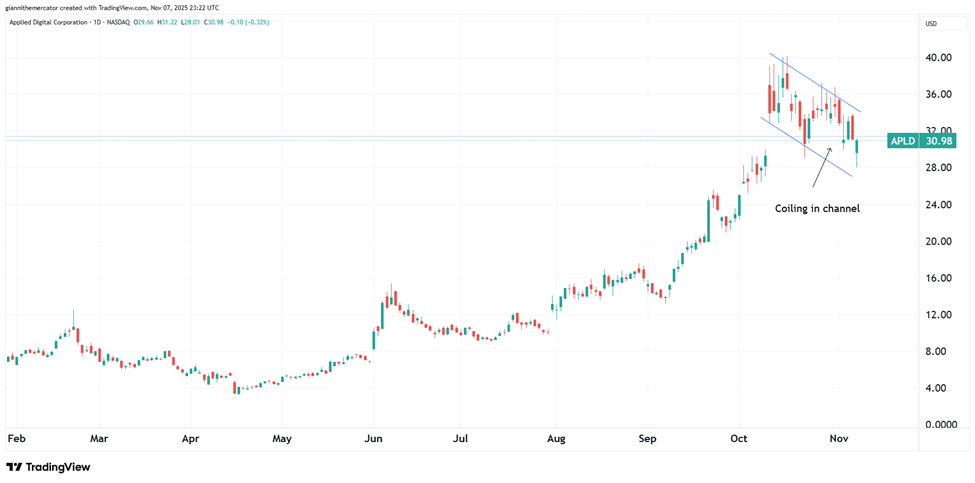Viewport: 975px width, 483px height.
Task: Click the green 30.98 current price label
Action: point(939,142)
